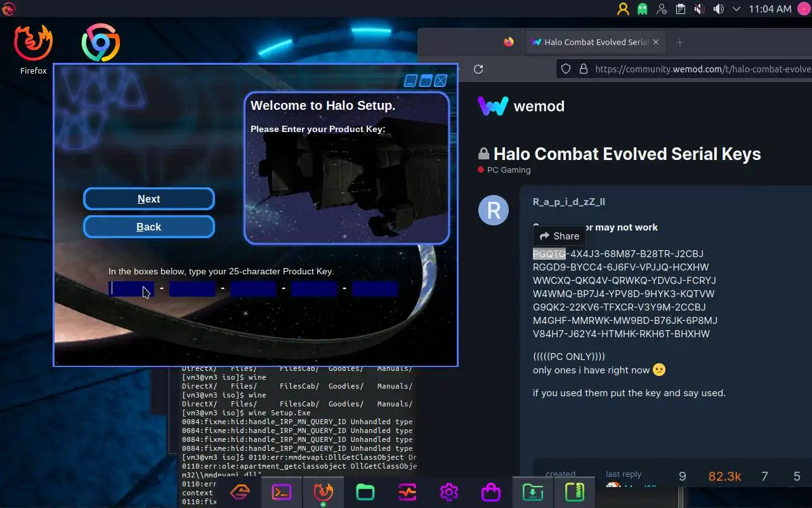Launch the terminal from the dock

click(282, 492)
